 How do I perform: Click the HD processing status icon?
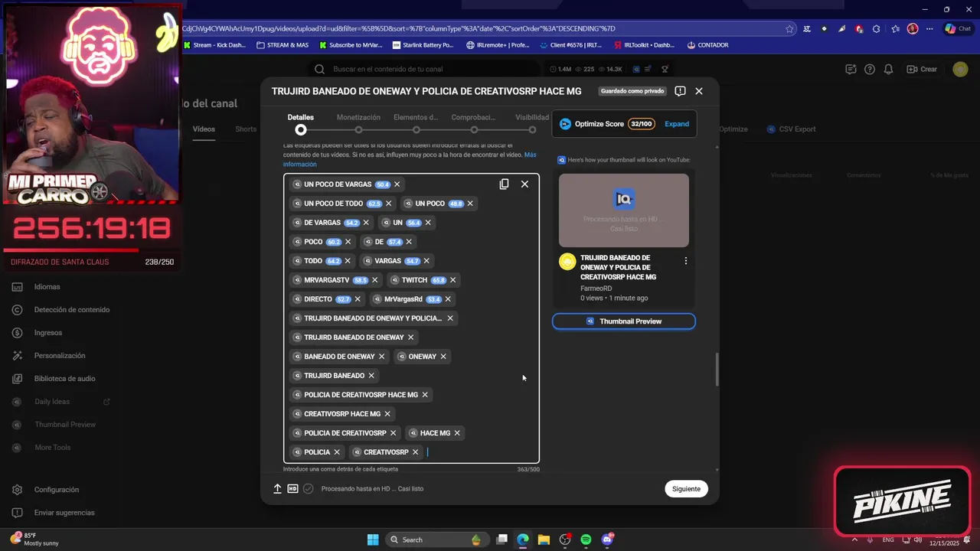point(292,488)
